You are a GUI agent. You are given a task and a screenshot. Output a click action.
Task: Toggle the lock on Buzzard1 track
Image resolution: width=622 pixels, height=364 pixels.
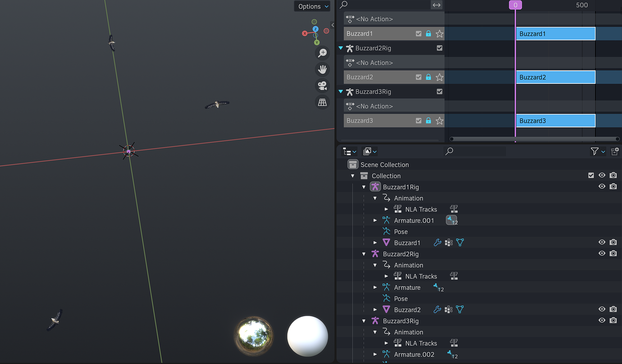429,34
